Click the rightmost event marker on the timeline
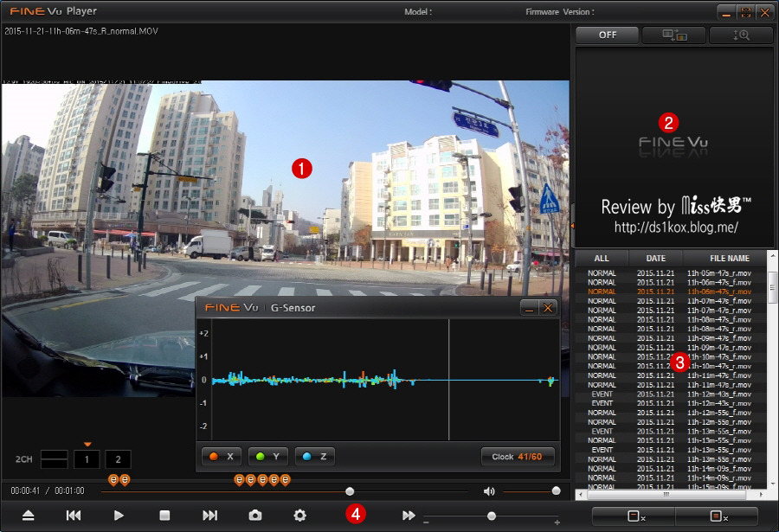The width and height of the screenshot is (779, 532). click(x=285, y=480)
